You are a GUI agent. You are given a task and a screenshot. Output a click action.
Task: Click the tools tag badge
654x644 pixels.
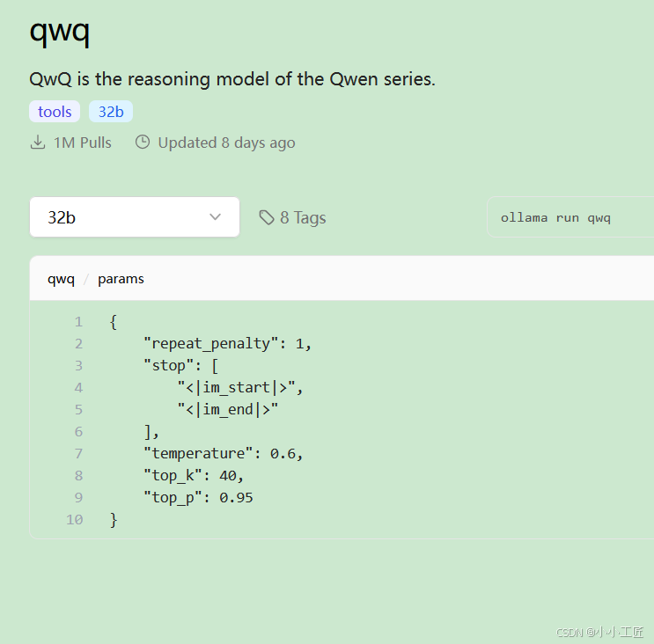55,112
